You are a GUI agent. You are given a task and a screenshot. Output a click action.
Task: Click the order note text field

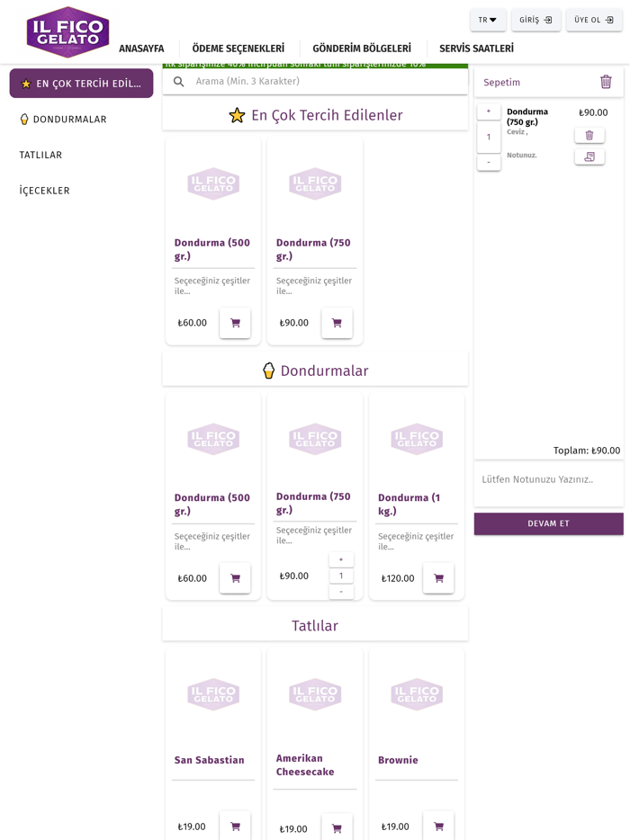coord(548,480)
